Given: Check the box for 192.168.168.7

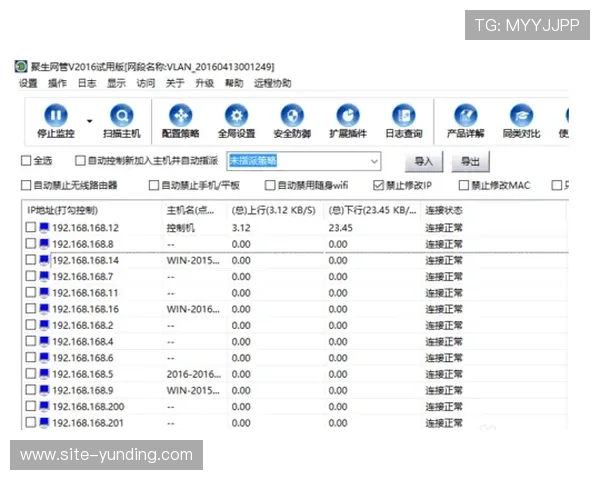Looking at the screenshot, I should point(31,276).
